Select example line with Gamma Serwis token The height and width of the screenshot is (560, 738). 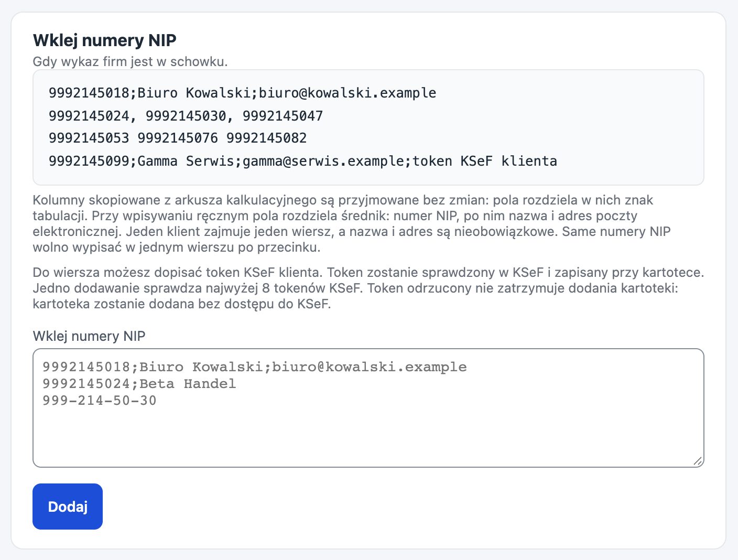tap(303, 160)
